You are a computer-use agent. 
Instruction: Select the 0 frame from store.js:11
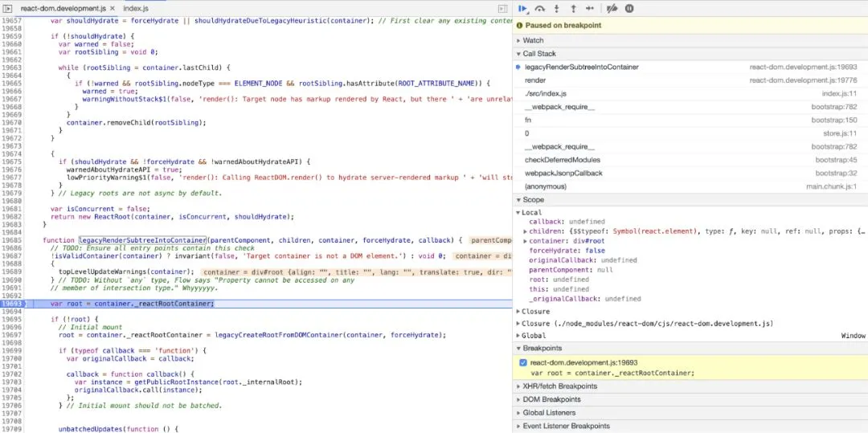[690, 133]
